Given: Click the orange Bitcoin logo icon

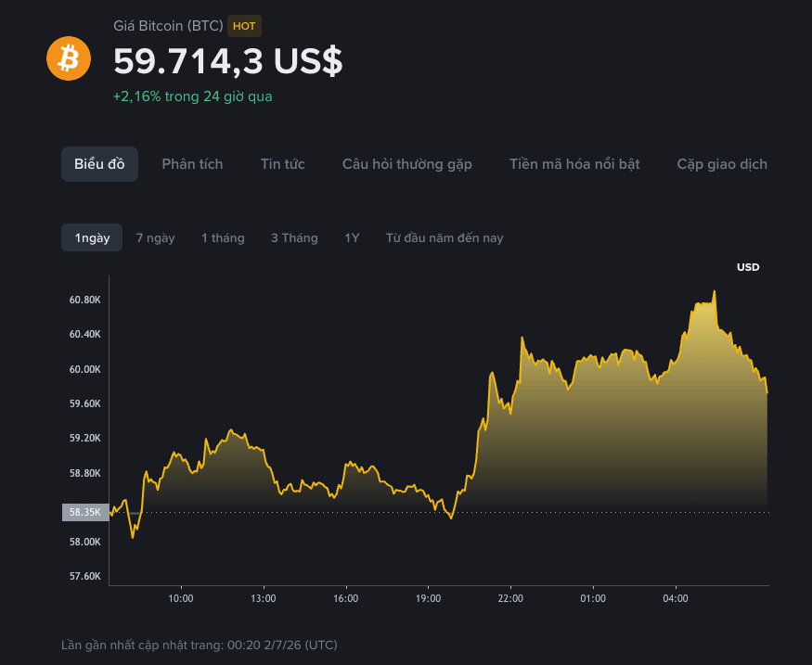Looking at the screenshot, I should 69,58.
